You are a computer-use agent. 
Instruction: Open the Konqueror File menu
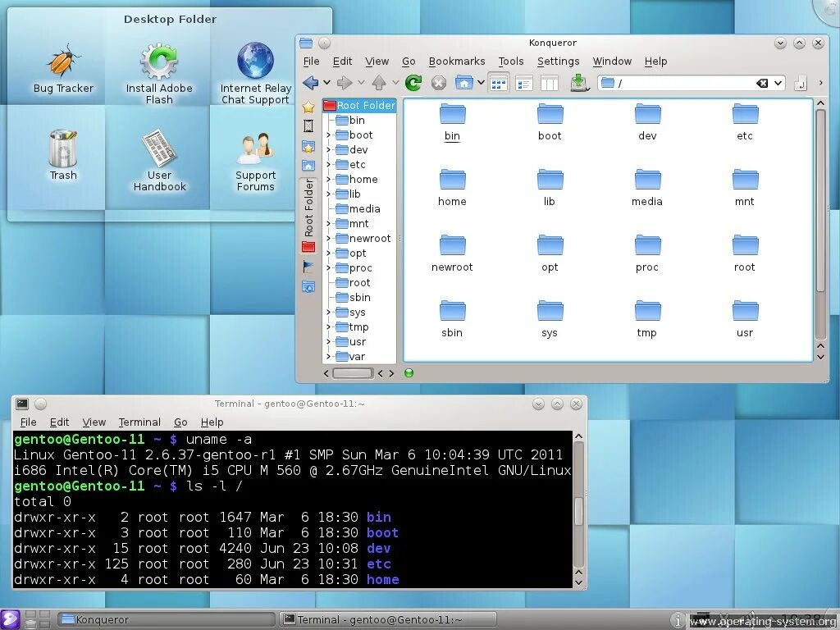[311, 61]
